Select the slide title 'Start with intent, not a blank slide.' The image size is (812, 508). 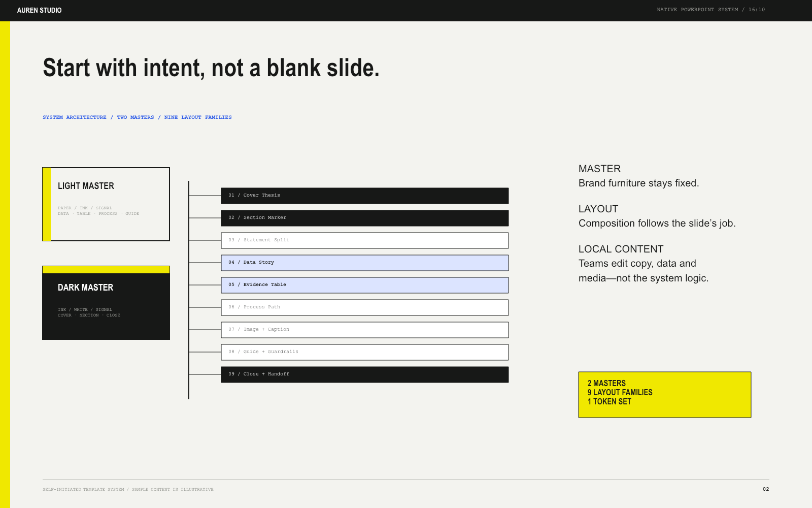[x=211, y=68]
